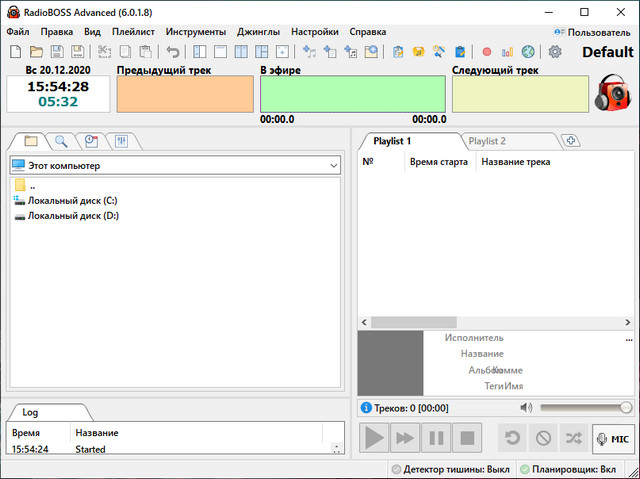Image resolution: width=640 pixels, height=479 pixels.
Task: Open the search tab with magnifier icon
Action: point(61,141)
